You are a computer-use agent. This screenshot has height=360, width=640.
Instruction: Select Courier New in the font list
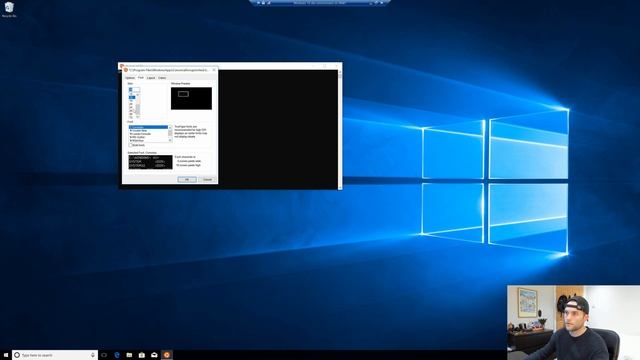[148, 131]
